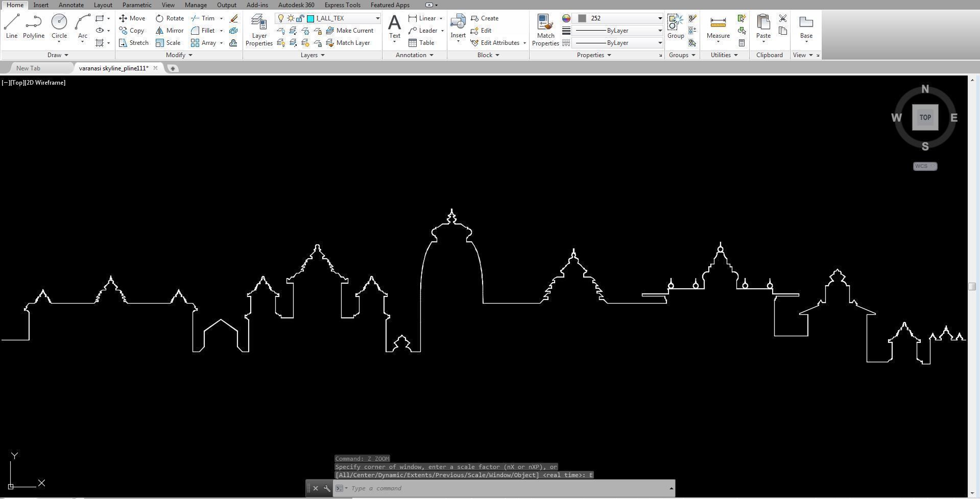The width and height of the screenshot is (980, 499).
Task: Open the Output ribbon tab
Action: pyautogui.click(x=227, y=5)
